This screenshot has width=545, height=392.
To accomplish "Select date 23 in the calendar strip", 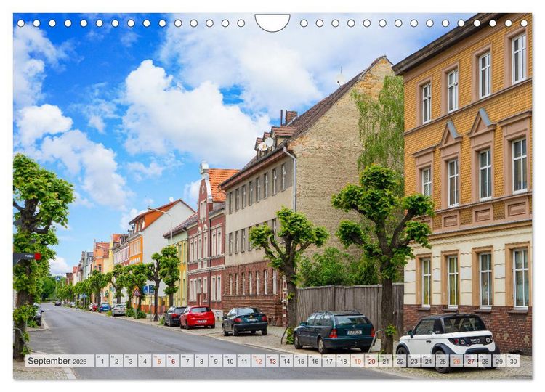I will pos(414,361).
